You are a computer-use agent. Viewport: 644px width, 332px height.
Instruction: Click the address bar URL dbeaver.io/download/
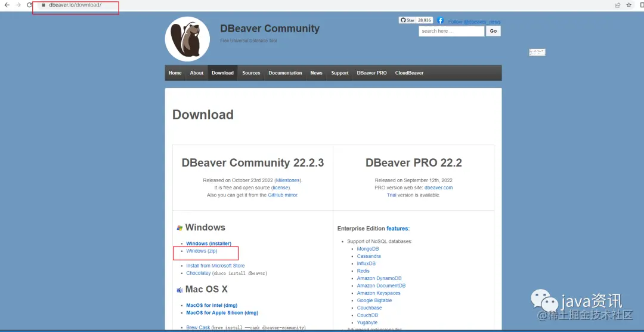pos(75,5)
